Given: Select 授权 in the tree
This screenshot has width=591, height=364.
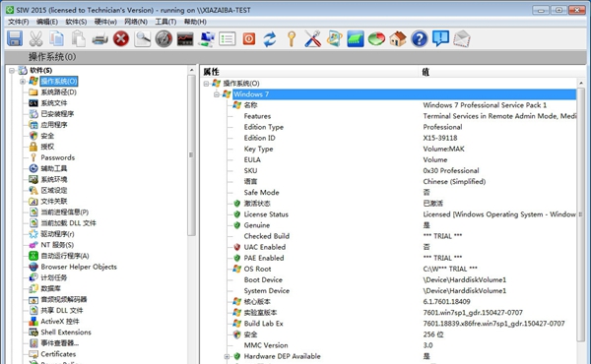Looking at the screenshot, I should tap(47, 147).
